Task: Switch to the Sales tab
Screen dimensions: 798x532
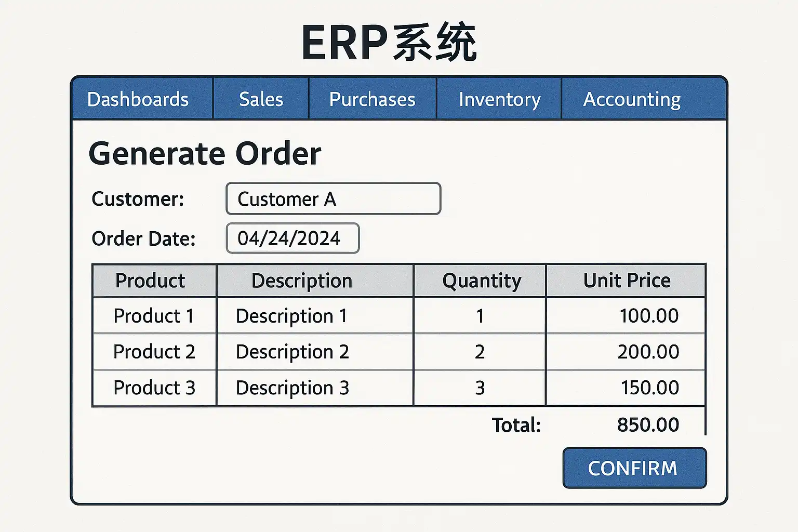Action: pos(261,99)
